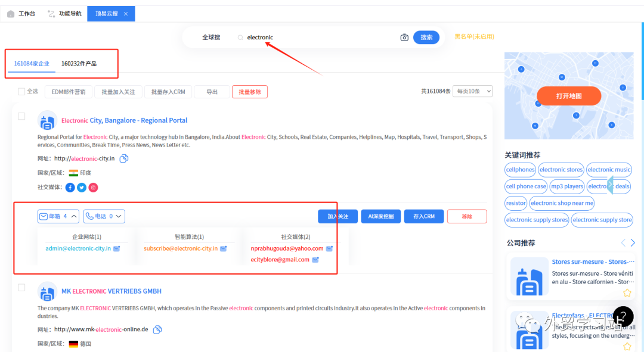
Task: Click the copy icon beside electronic-city.in URL
Action: pyautogui.click(x=123, y=158)
